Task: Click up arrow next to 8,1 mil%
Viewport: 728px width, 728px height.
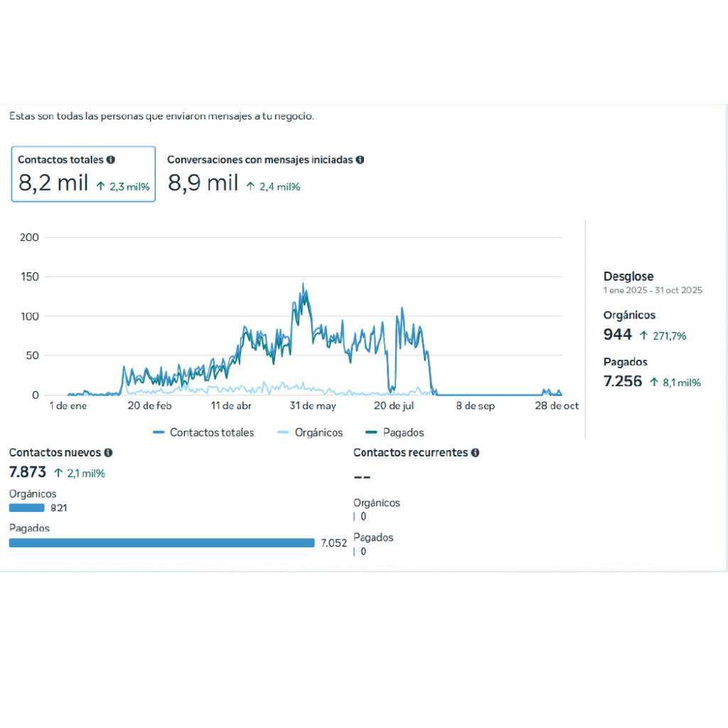Action: 653,382
